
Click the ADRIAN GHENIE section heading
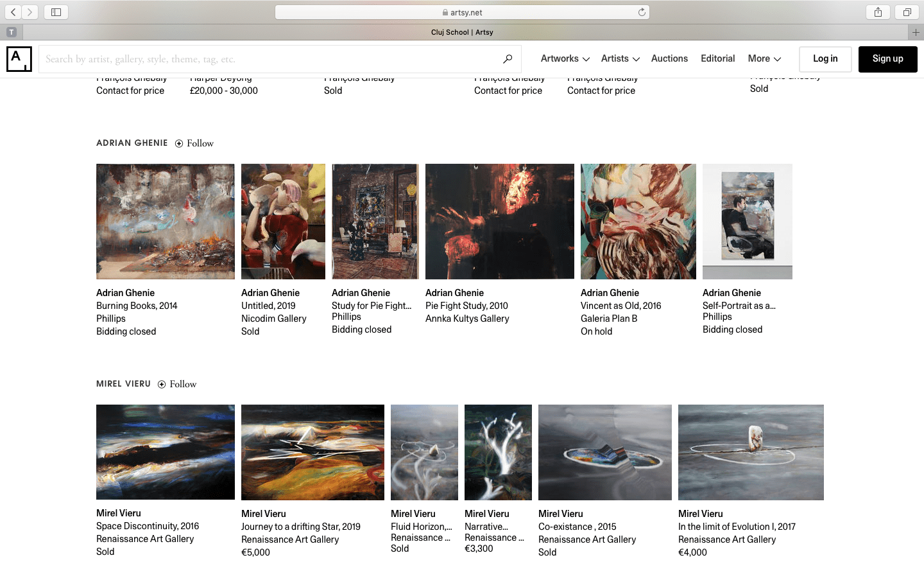pyautogui.click(x=132, y=143)
